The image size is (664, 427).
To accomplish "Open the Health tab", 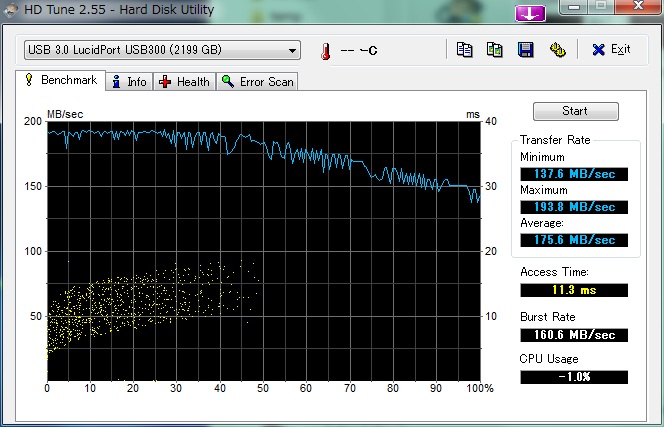I will (184, 81).
